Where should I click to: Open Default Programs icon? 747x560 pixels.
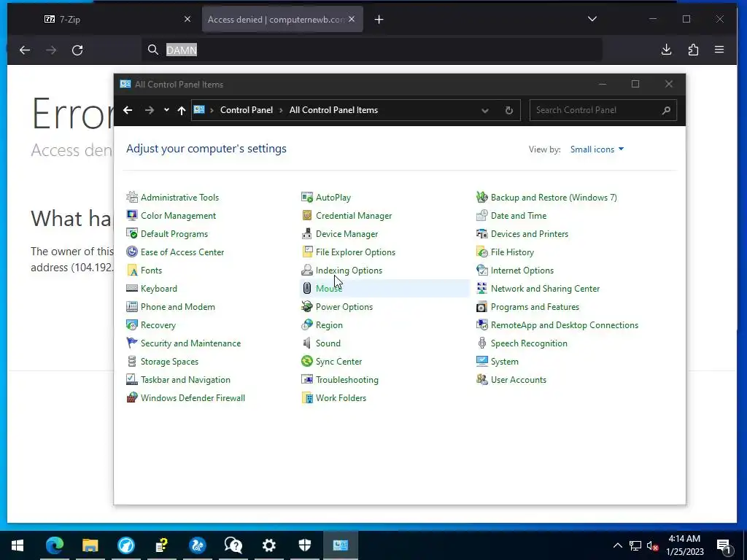point(132,234)
